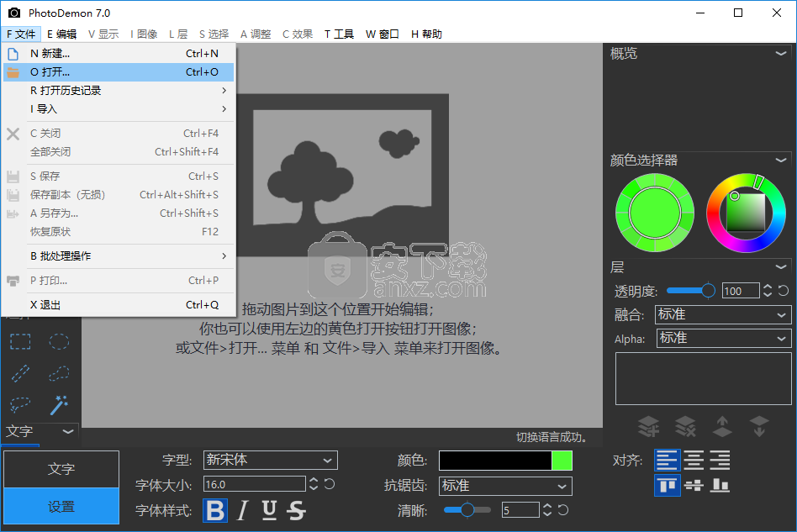Click the opacity stepper arrows
Image resolution: width=797 pixels, height=532 pixels.
[x=768, y=291]
